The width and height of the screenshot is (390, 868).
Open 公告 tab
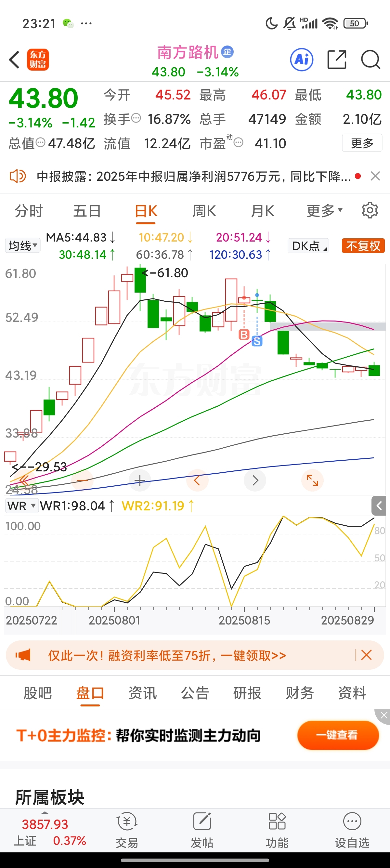click(x=195, y=693)
